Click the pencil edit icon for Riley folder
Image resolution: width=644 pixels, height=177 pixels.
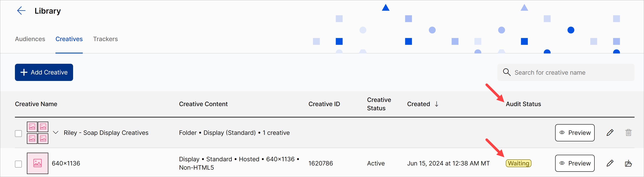(610, 133)
